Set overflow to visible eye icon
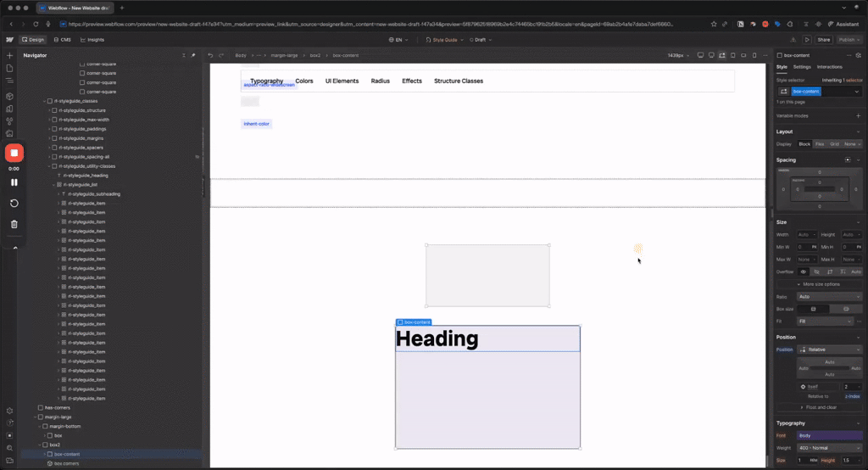 (804, 271)
